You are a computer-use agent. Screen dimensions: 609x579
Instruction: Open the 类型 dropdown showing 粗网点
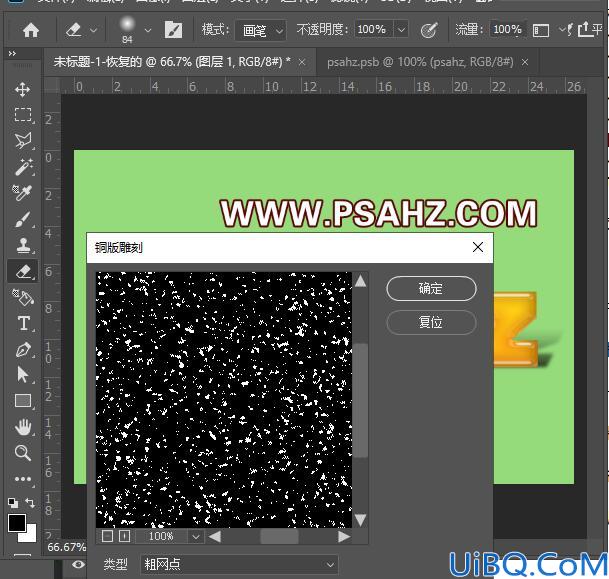click(x=239, y=564)
